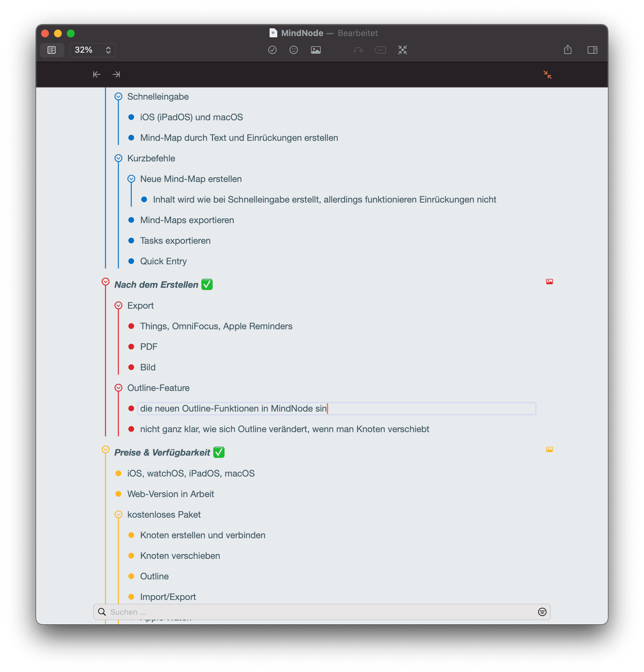Select 'Mind-Maps exportieren' row

[187, 220]
